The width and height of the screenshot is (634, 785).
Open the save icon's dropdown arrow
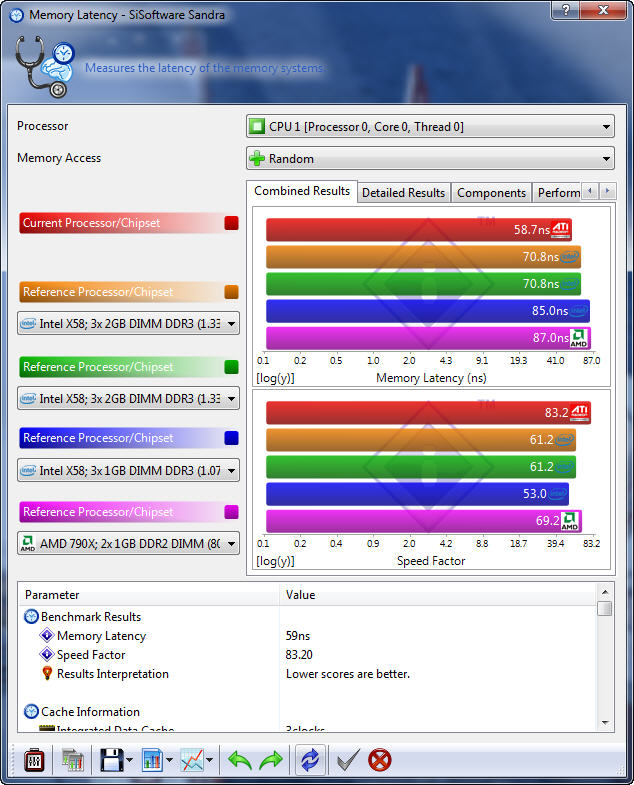(x=130, y=760)
